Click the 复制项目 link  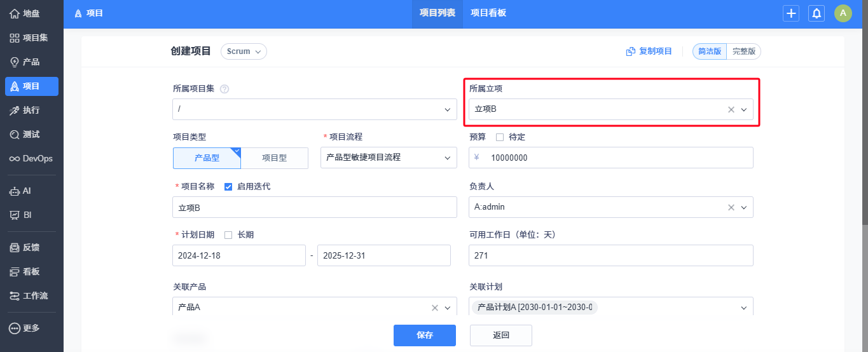(x=649, y=51)
